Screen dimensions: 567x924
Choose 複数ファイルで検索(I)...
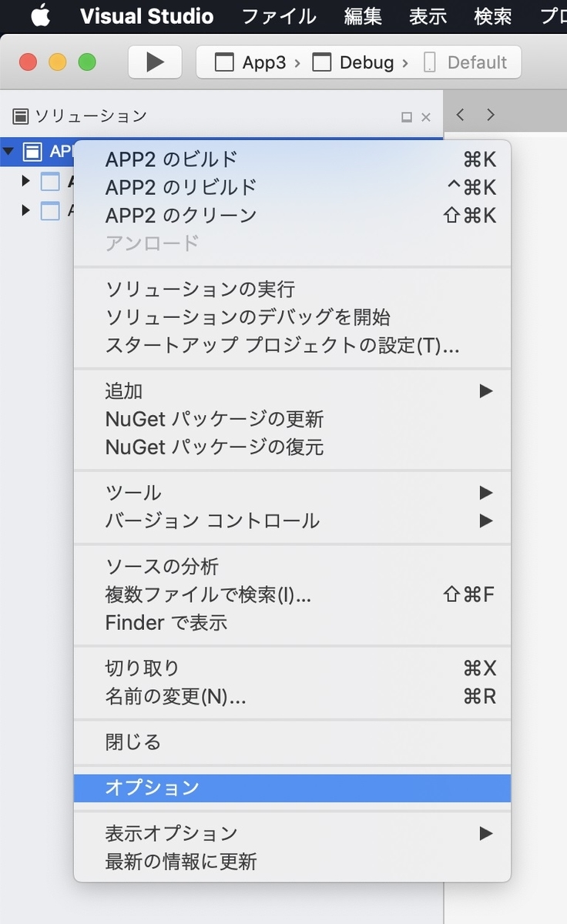pyautogui.click(x=292, y=594)
